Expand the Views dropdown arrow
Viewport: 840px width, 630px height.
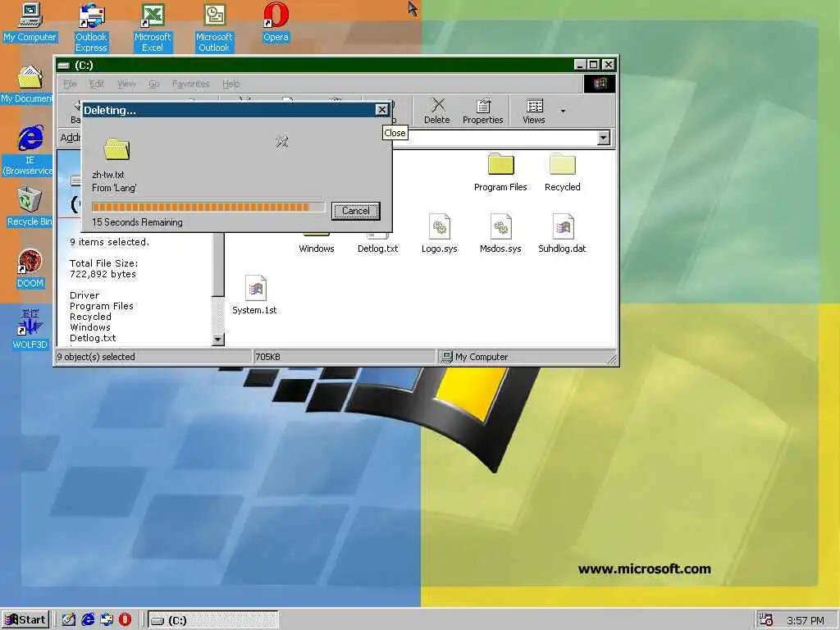pyautogui.click(x=563, y=111)
